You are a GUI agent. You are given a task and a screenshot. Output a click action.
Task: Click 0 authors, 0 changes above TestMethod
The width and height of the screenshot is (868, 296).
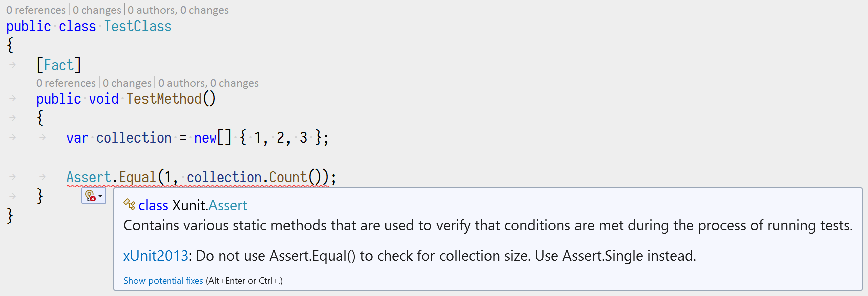pos(208,83)
